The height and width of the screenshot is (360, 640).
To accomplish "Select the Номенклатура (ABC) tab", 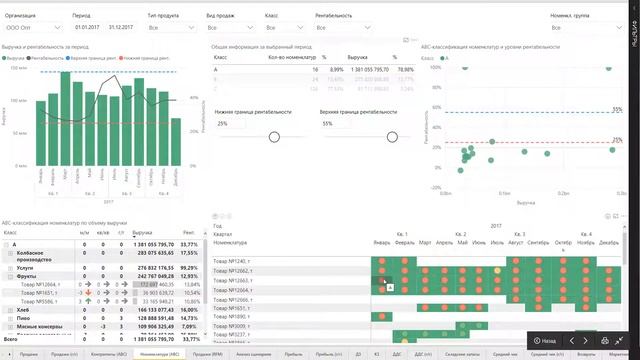I will pyautogui.click(x=159, y=354).
